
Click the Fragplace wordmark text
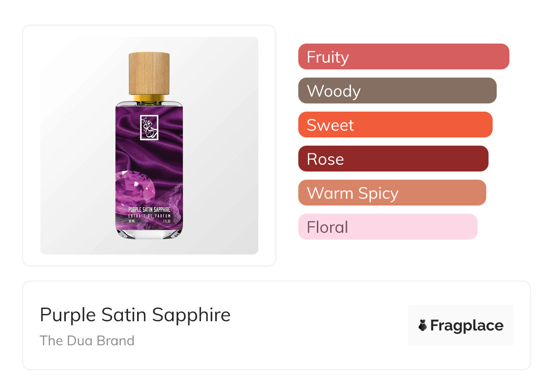coord(467,325)
